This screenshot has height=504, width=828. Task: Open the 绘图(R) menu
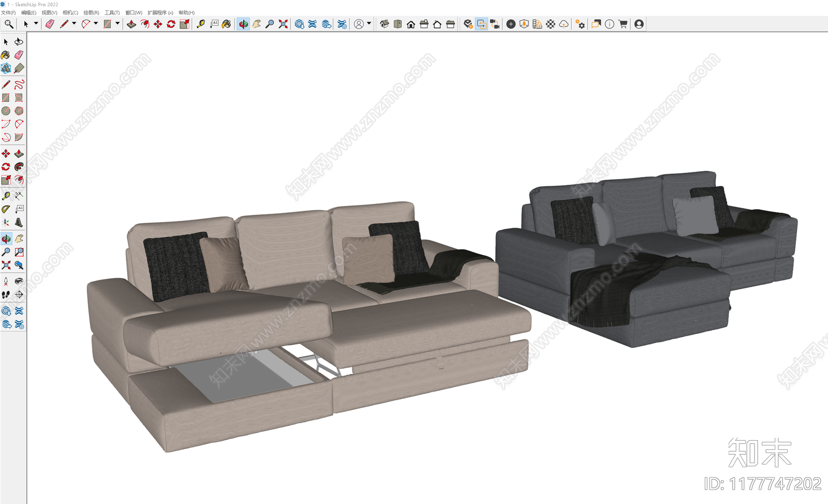[x=91, y=12]
